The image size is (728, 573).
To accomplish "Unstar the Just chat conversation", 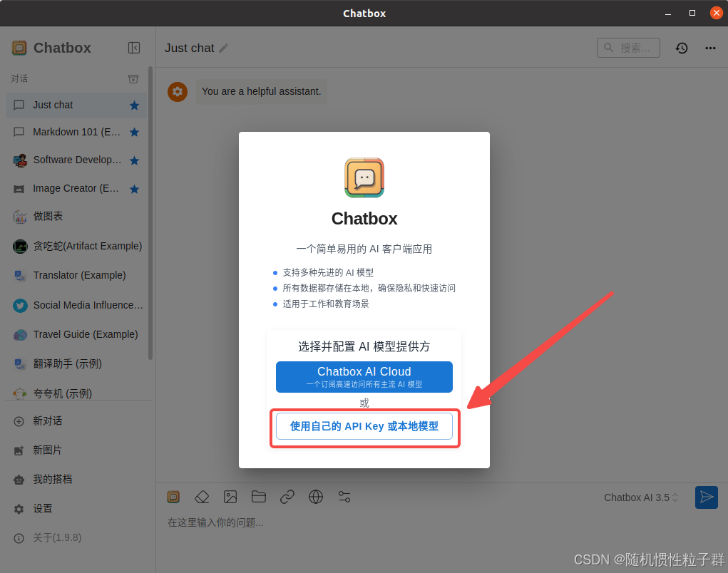I will click(134, 105).
